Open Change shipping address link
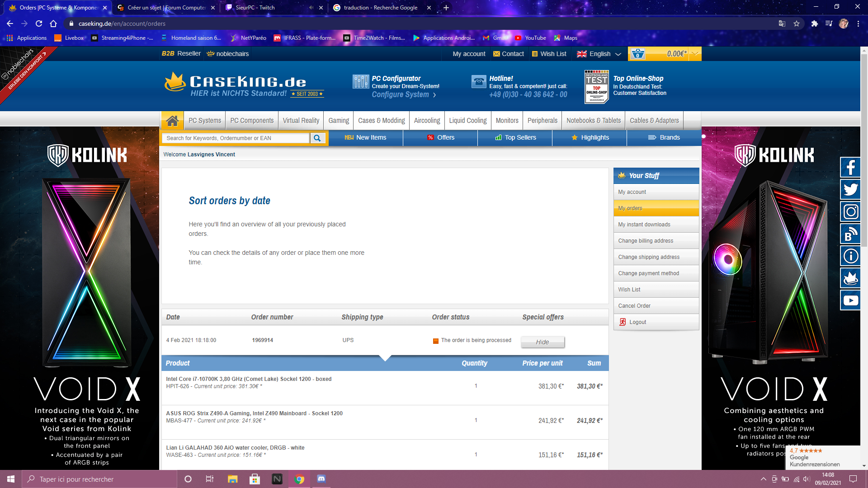The width and height of the screenshot is (868, 488). [x=649, y=257]
